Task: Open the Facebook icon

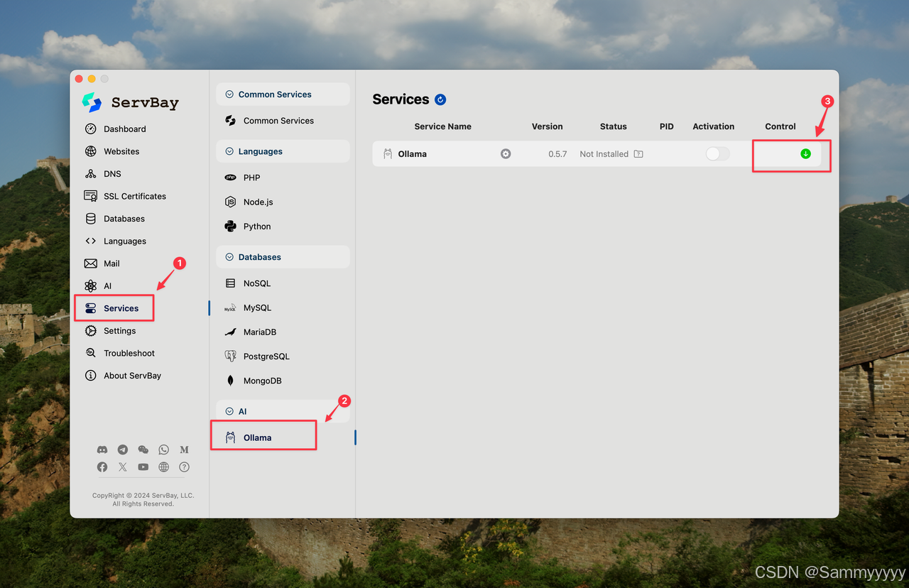Action: 102,467
